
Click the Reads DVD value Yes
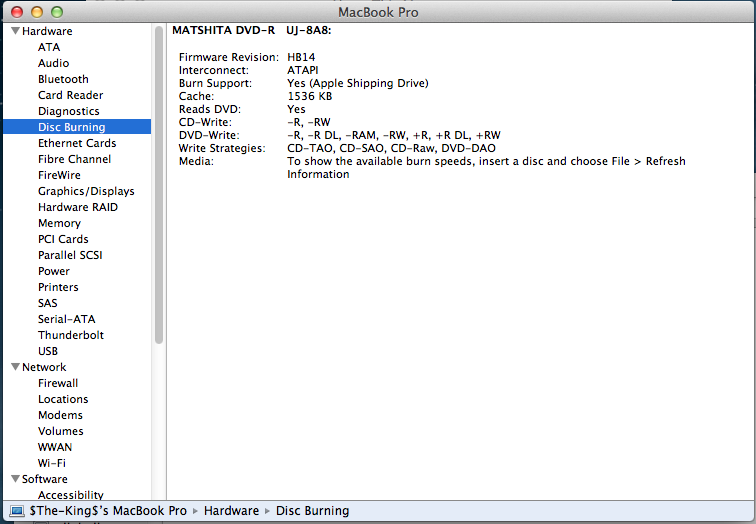tap(296, 109)
